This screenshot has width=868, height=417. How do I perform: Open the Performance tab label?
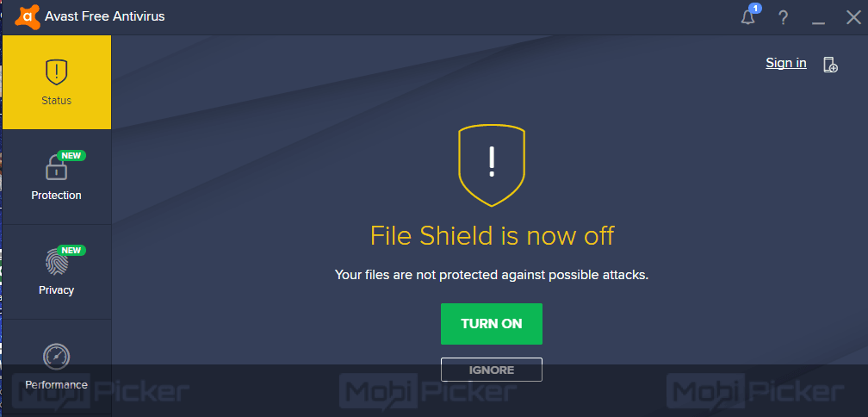tap(57, 384)
